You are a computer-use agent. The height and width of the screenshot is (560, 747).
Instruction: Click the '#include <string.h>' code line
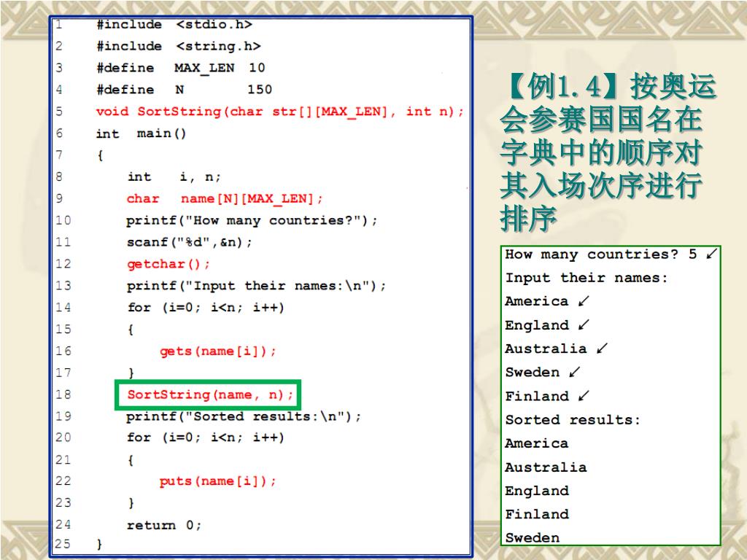coord(179,47)
